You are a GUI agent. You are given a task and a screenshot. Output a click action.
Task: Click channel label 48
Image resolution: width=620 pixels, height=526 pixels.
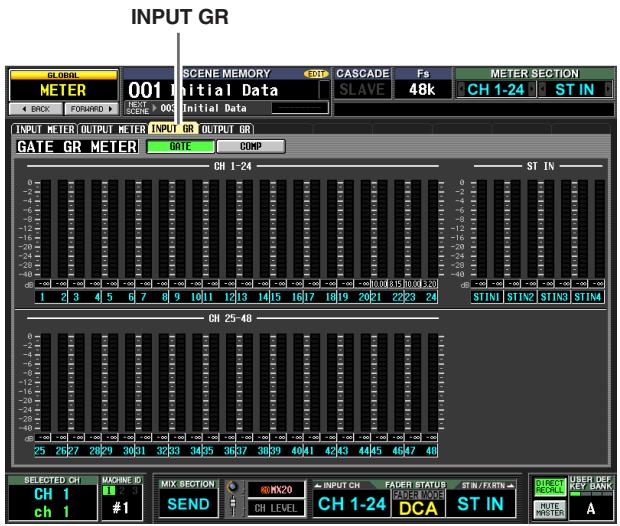coord(431,450)
